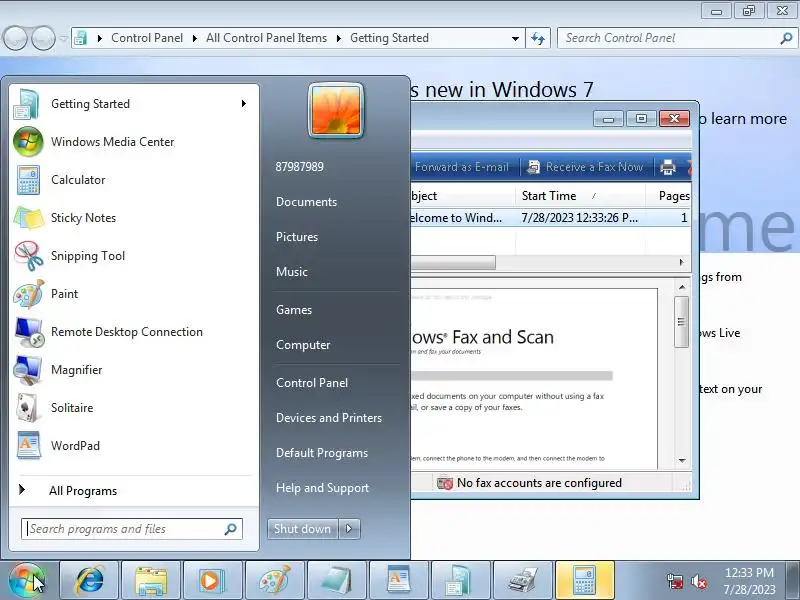Image resolution: width=800 pixels, height=600 pixels.
Task: Switch to Fax and Scan taskbar button
Action: point(522,580)
